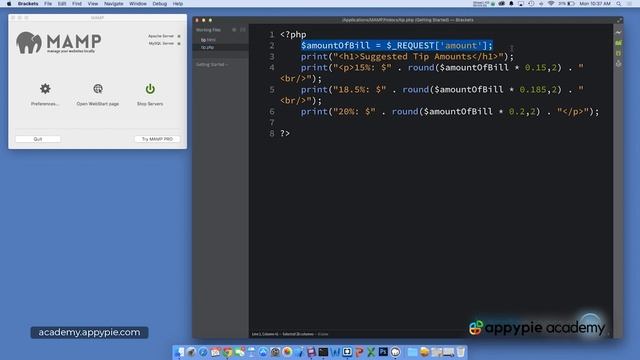Click the split view icon beside Working Files
This screenshot has height=360, width=640.
click(243, 30)
